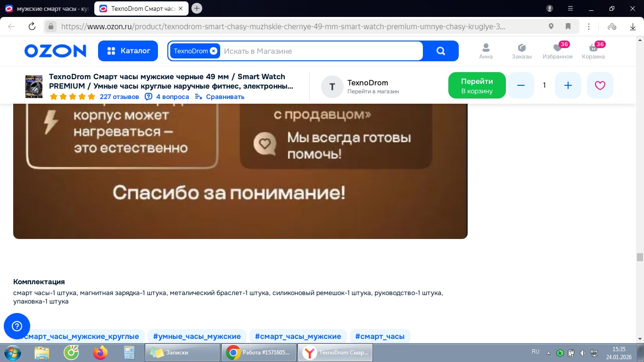Click the power plug tray icon

571,353
